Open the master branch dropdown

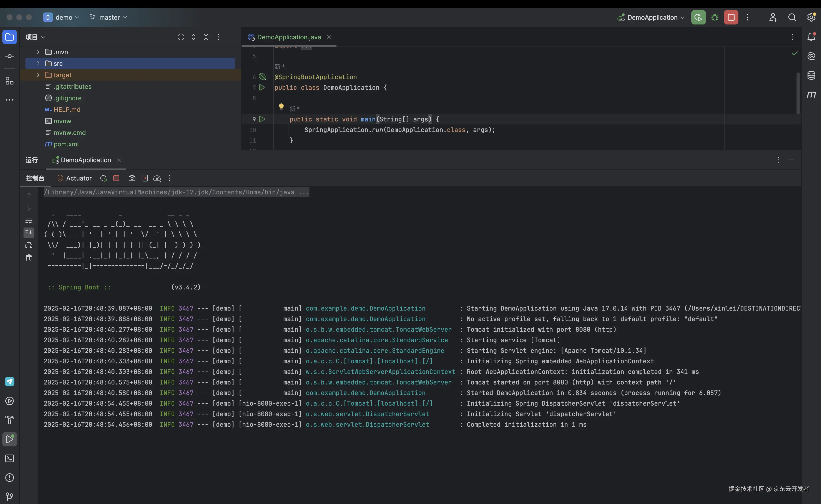coord(109,17)
